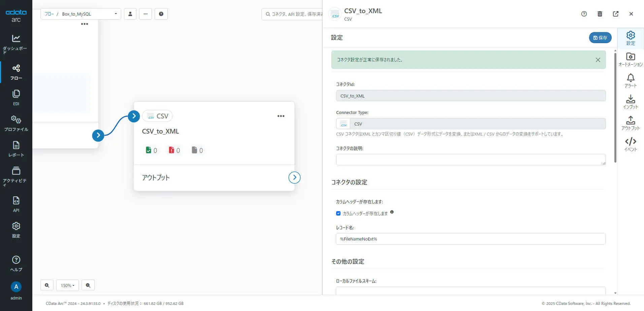Open the レポート sidebar page
The width and height of the screenshot is (644, 311).
click(16, 149)
